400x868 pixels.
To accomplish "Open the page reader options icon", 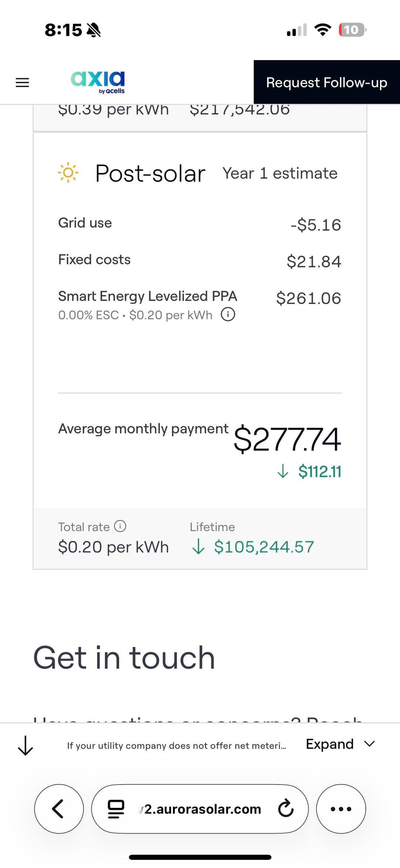I will click(x=116, y=809).
